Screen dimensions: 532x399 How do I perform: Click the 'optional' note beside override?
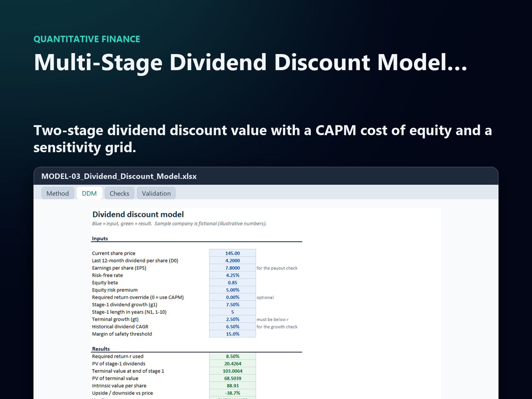[x=265, y=297]
